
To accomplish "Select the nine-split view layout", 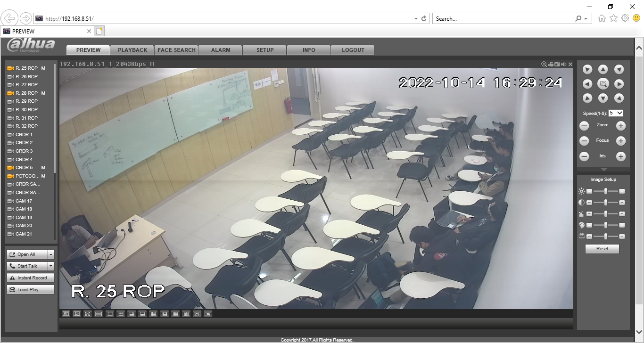I will (153, 314).
